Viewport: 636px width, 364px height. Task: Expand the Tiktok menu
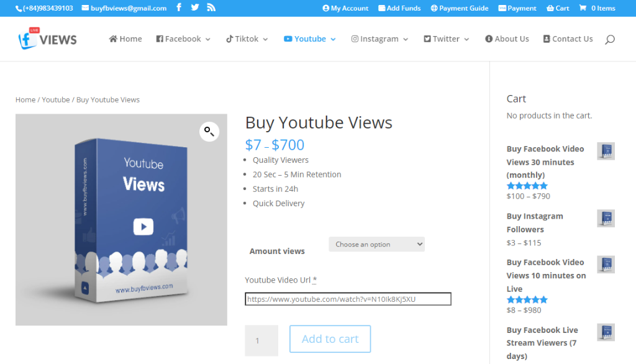(x=247, y=39)
